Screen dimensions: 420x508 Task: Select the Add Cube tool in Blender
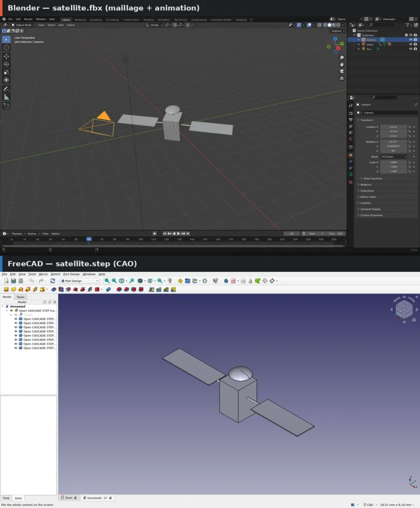[x=6, y=106]
